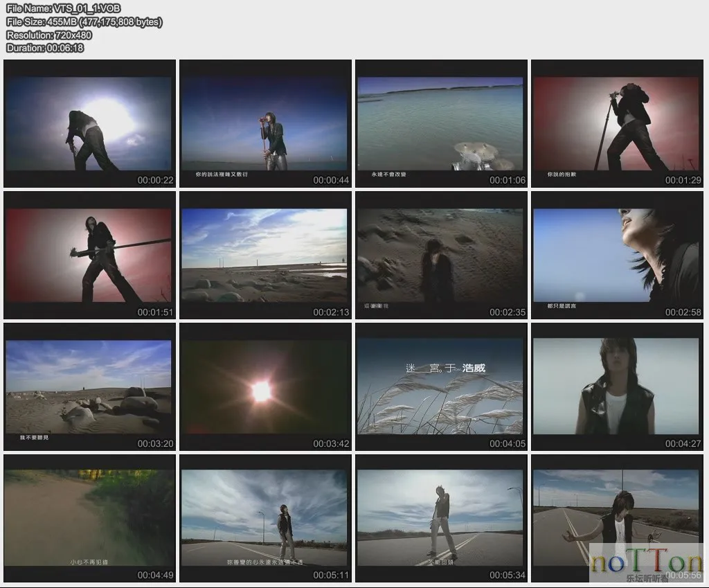This screenshot has height=588, width=709.
Task: Select the road walking frame at 00:05:11
Action: [x=265, y=517]
